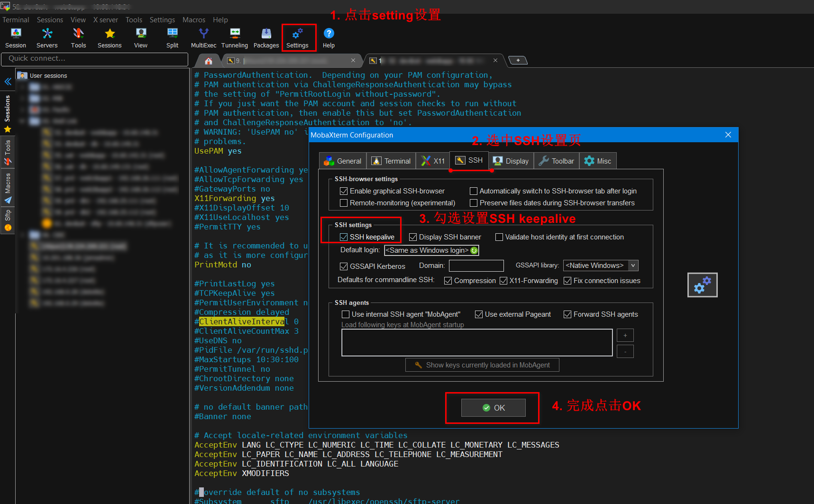
Task: Switch to the Misc configuration tab
Action: click(598, 161)
